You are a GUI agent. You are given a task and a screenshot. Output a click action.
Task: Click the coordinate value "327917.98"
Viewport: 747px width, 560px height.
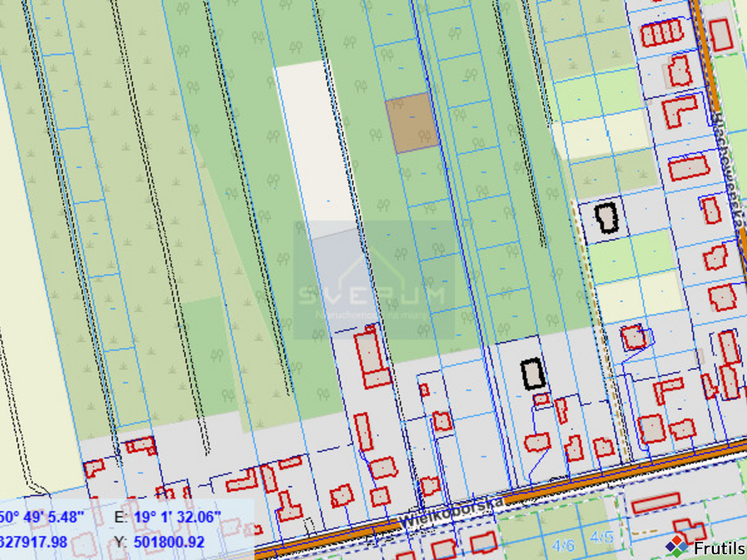(x=33, y=542)
